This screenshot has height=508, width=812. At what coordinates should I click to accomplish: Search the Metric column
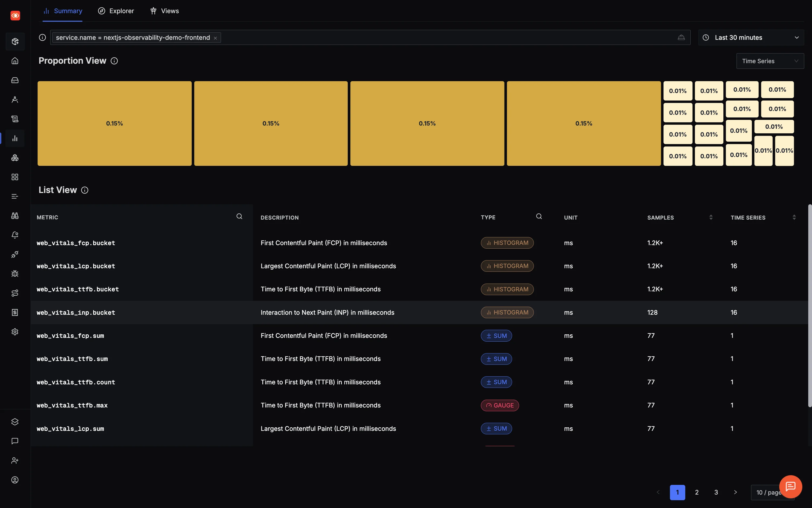(x=239, y=216)
